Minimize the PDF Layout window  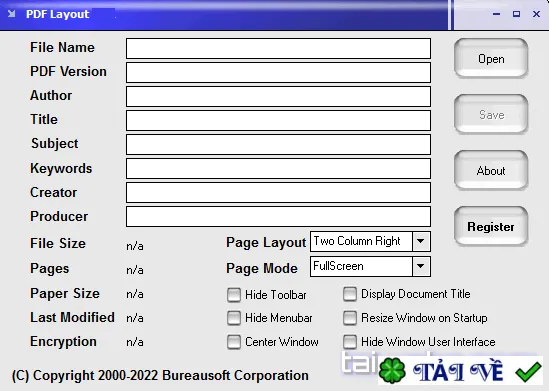[496, 14]
